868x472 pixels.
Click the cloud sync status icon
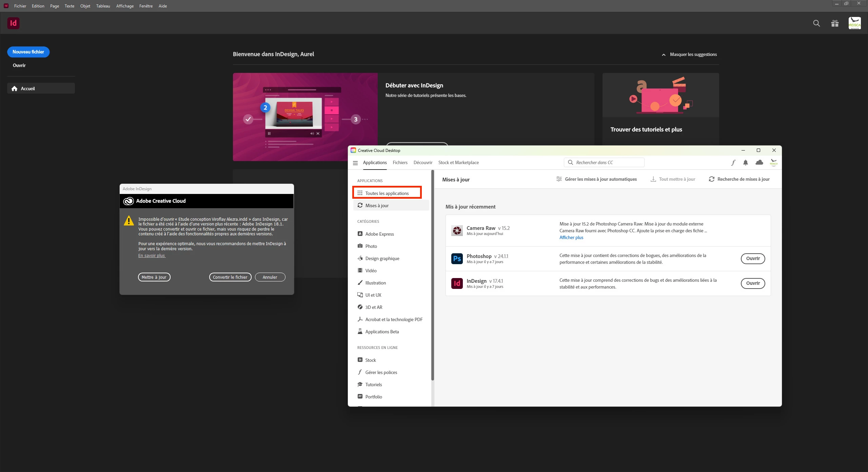[x=759, y=162]
